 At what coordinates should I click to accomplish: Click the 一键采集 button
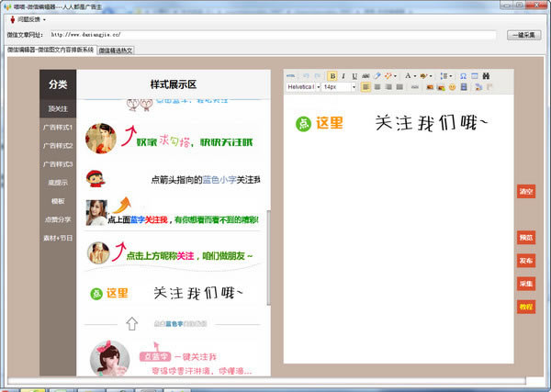tap(523, 35)
